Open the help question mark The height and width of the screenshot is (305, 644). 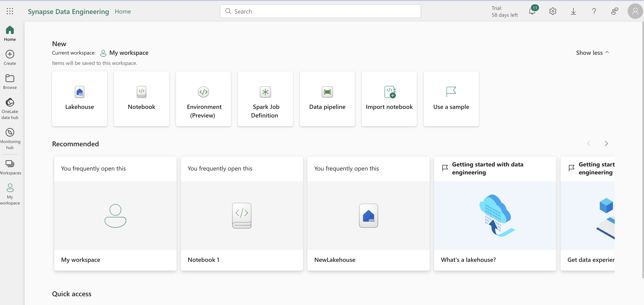594,11
